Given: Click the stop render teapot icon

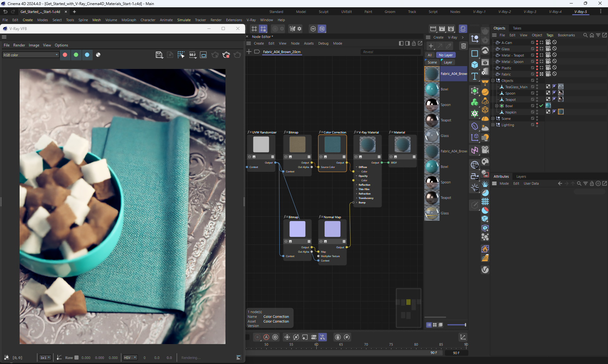Looking at the screenshot, I should [x=226, y=55].
